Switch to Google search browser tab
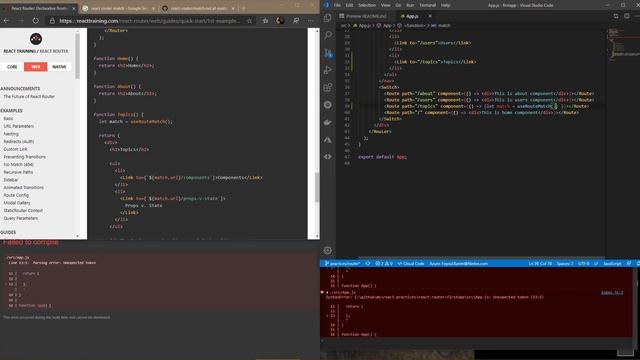The height and width of the screenshot is (360, 640). click(x=119, y=8)
